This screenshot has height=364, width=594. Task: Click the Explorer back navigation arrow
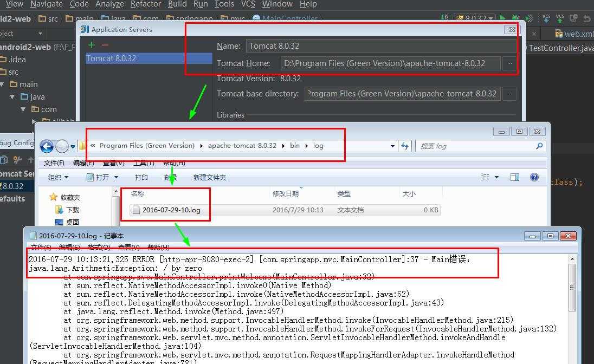47,146
